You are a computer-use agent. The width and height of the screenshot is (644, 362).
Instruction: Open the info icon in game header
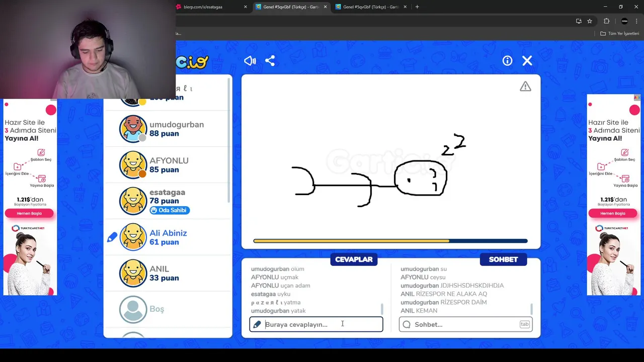pyautogui.click(x=507, y=61)
